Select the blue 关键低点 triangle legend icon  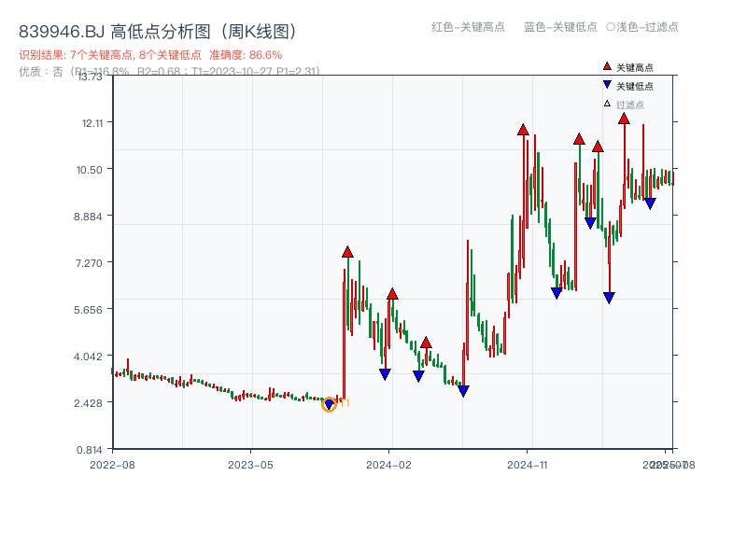coord(607,84)
